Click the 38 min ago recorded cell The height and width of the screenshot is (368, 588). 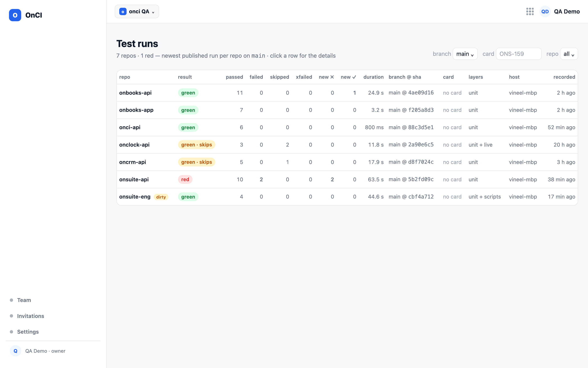click(x=561, y=179)
